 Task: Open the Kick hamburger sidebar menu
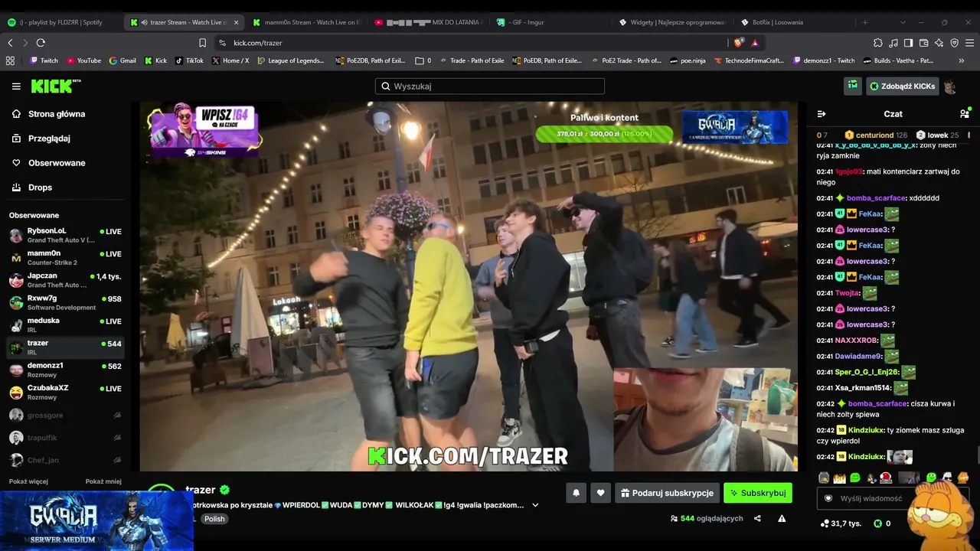tap(16, 86)
